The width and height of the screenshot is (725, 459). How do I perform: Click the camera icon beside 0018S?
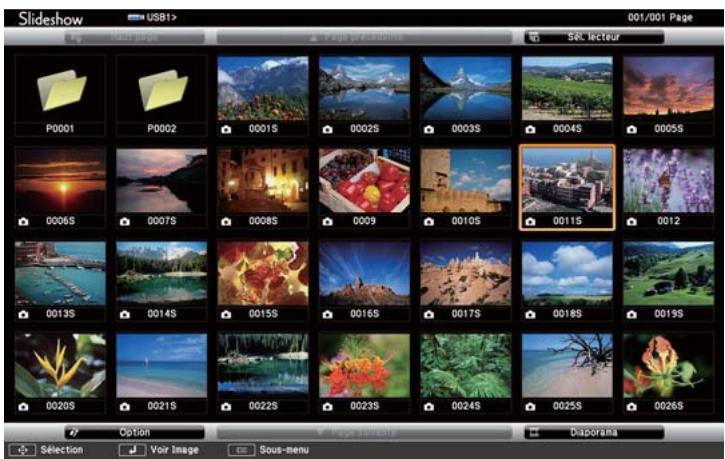530,314
